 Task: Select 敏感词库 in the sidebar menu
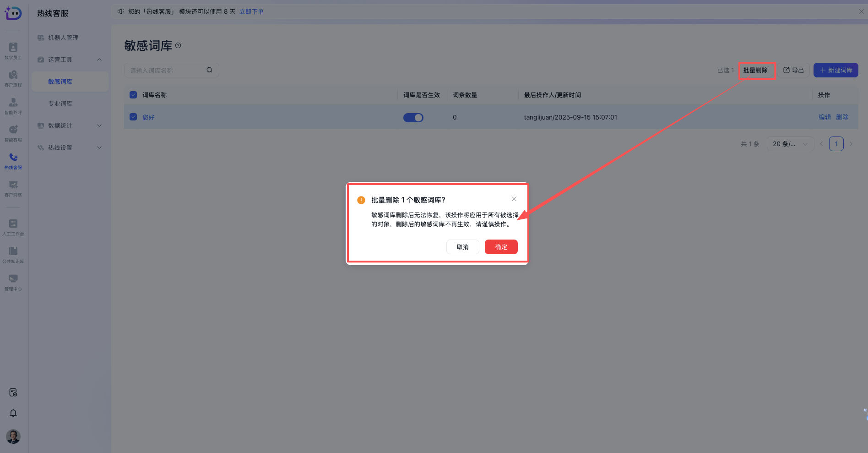click(60, 81)
